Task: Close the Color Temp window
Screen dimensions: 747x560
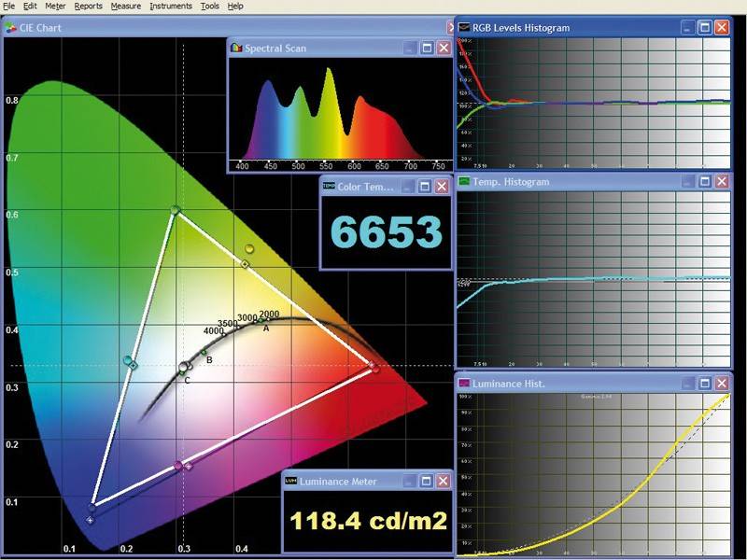Action: click(444, 187)
